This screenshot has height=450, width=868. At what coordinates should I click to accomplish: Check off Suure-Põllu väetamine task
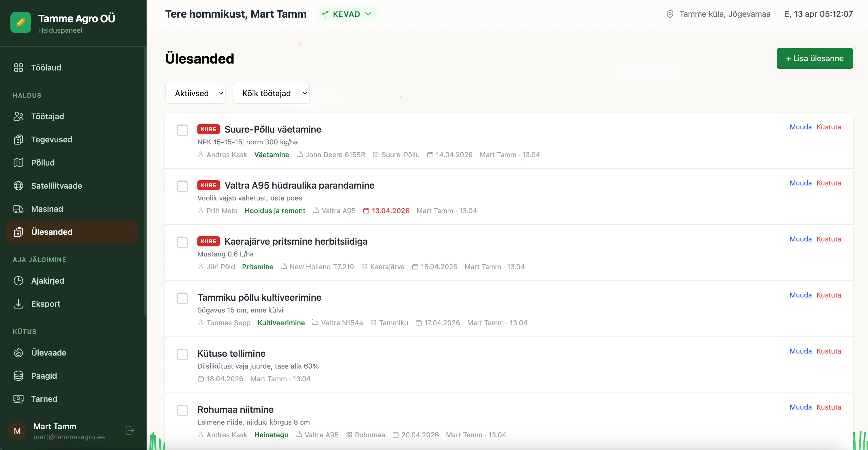point(182,130)
